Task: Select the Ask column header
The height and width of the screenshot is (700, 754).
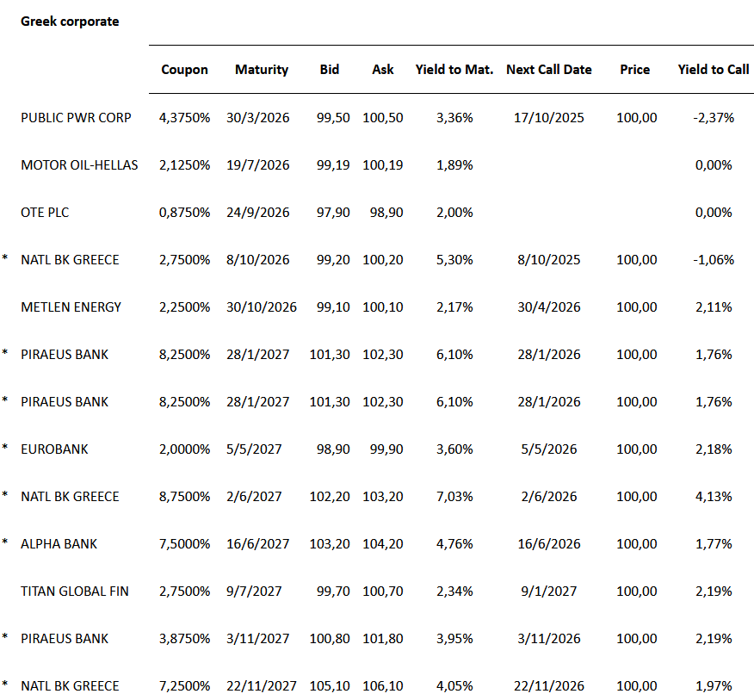Action: point(383,70)
